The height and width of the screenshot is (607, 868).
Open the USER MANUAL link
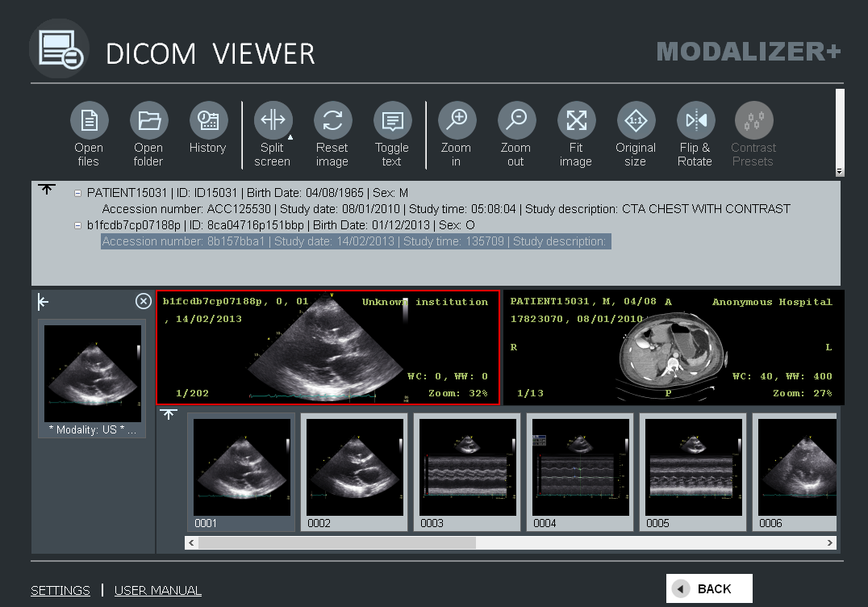tap(158, 591)
